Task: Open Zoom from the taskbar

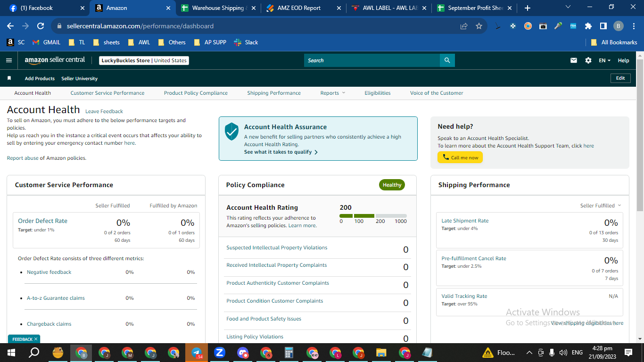Action: pyautogui.click(x=219, y=353)
